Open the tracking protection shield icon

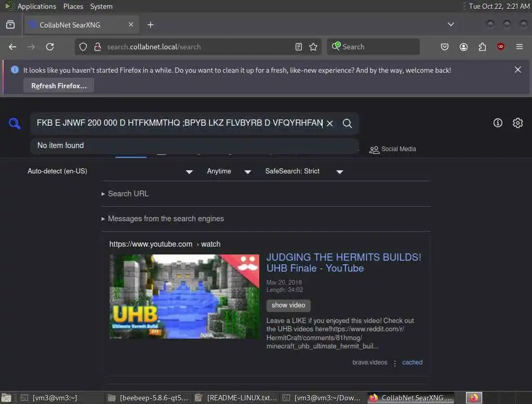pyautogui.click(x=83, y=47)
